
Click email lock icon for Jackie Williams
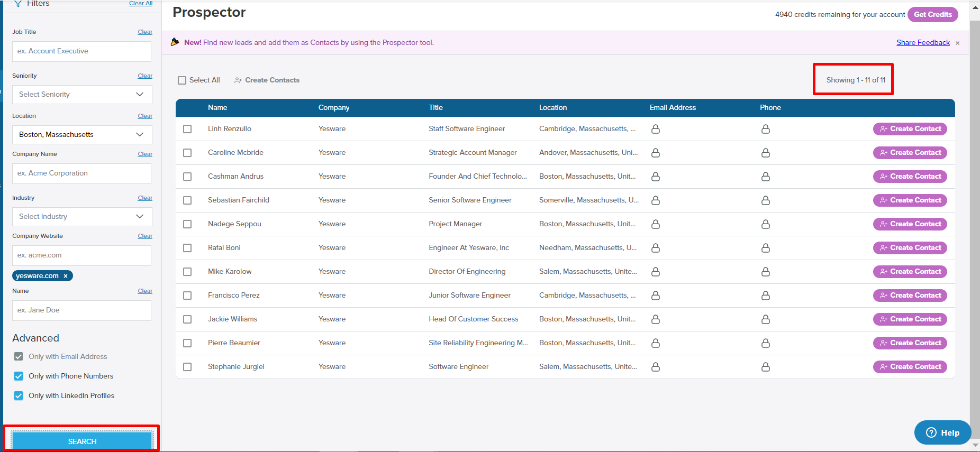pos(655,319)
